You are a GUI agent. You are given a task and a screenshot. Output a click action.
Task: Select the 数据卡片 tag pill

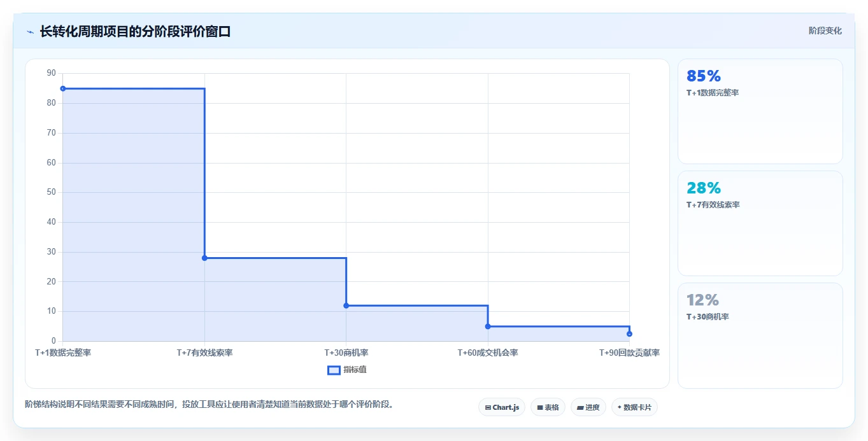click(x=634, y=407)
